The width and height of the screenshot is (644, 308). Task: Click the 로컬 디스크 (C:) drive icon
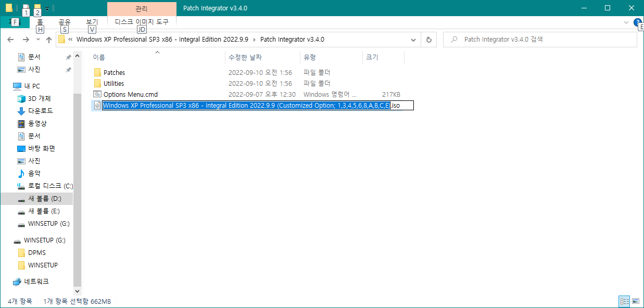pyautogui.click(x=21, y=186)
